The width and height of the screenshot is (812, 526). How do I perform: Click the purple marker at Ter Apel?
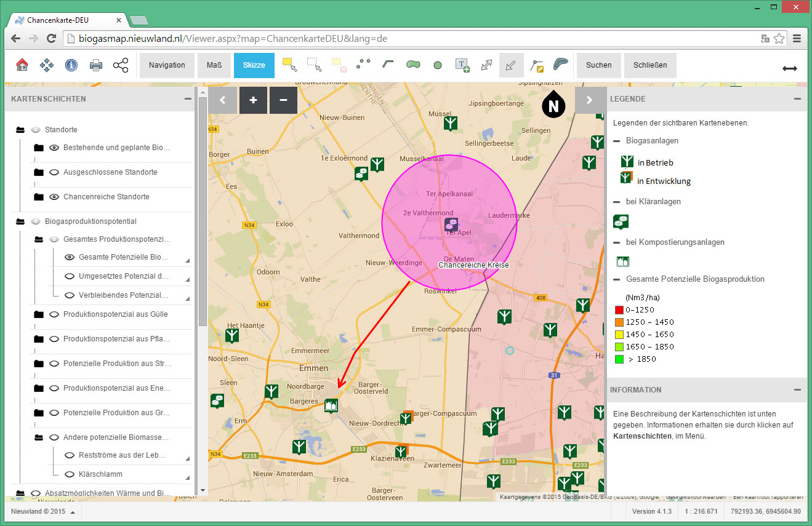point(452,226)
